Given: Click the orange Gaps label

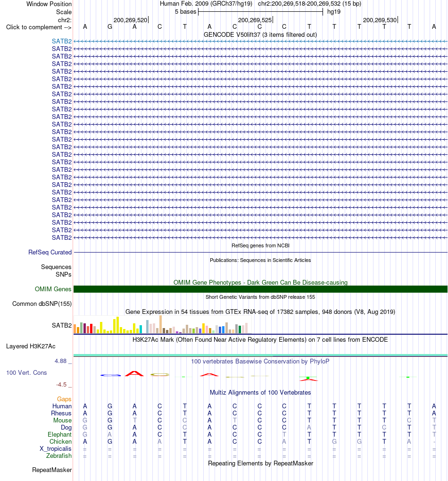Looking at the screenshot, I should pyautogui.click(x=64, y=399).
